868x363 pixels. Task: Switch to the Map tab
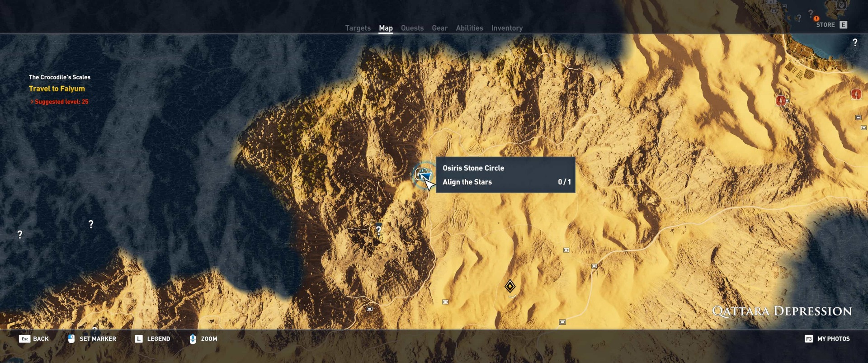pos(386,28)
